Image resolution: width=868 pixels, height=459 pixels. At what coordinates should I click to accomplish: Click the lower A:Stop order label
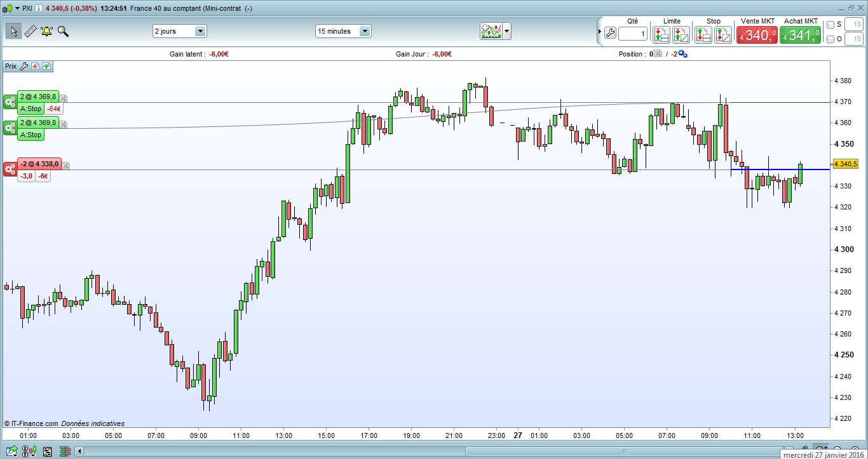tap(31, 135)
